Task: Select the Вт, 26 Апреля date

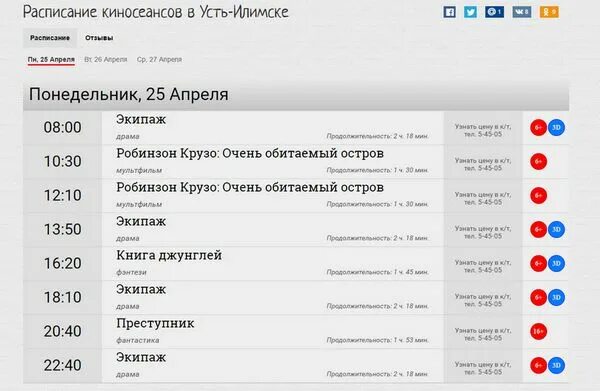Action: click(x=106, y=60)
